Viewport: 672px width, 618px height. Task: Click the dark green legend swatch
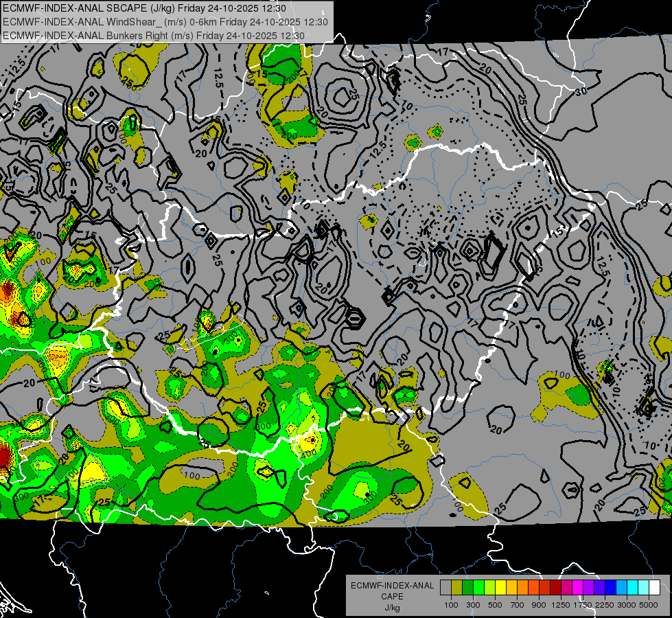point(467,588)
